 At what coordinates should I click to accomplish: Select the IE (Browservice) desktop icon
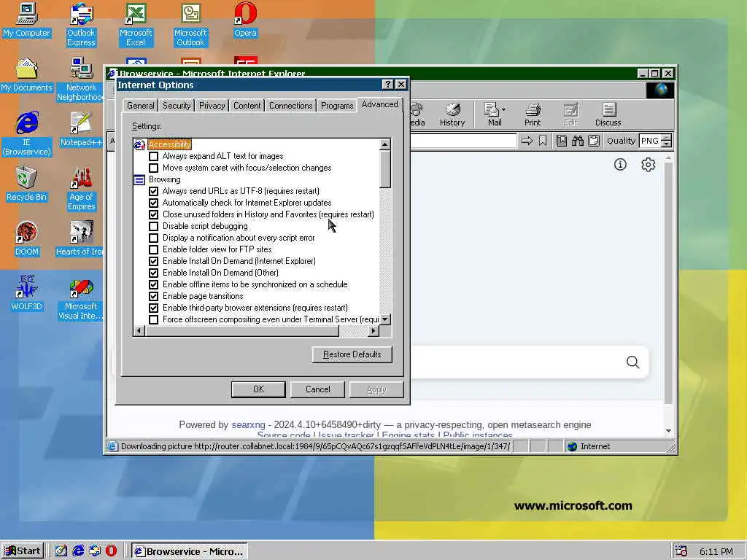click(27, 133)
